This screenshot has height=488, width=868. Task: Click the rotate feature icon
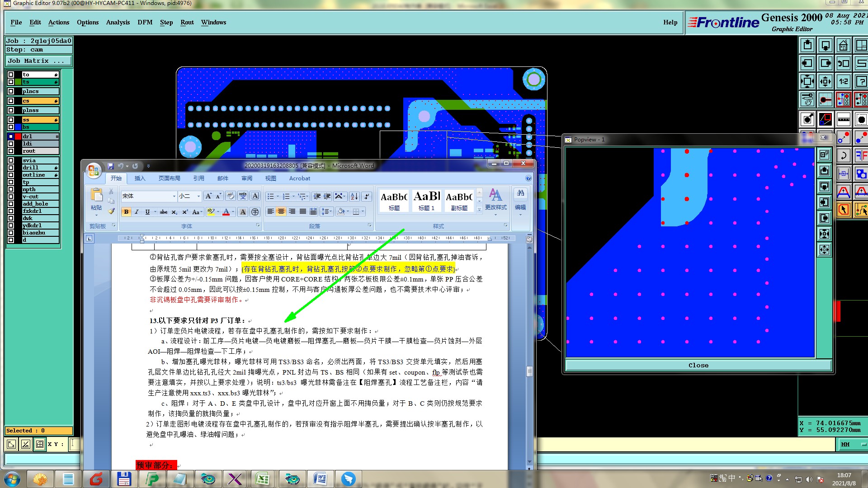click(844, 156)
